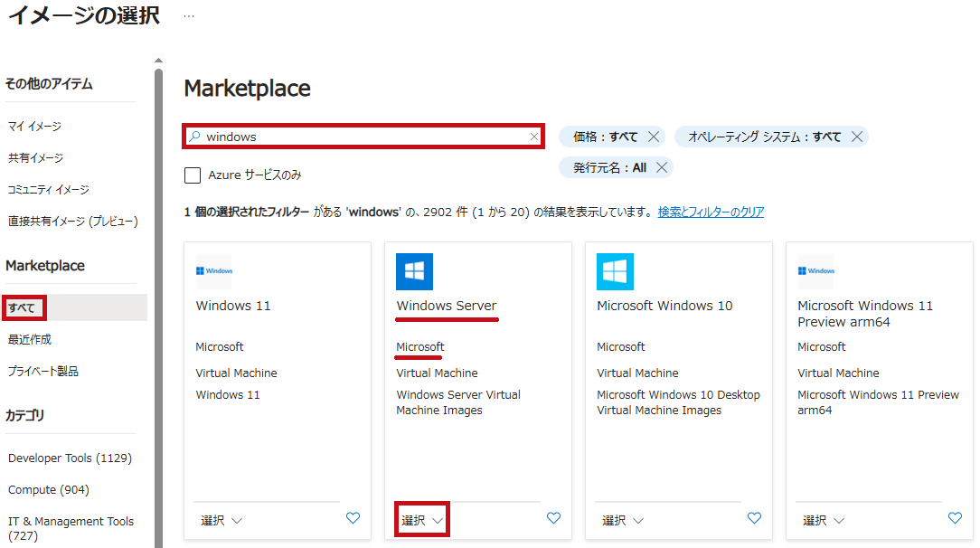Click Microsoft publisher on Windows Server card

tap(420, 347)
